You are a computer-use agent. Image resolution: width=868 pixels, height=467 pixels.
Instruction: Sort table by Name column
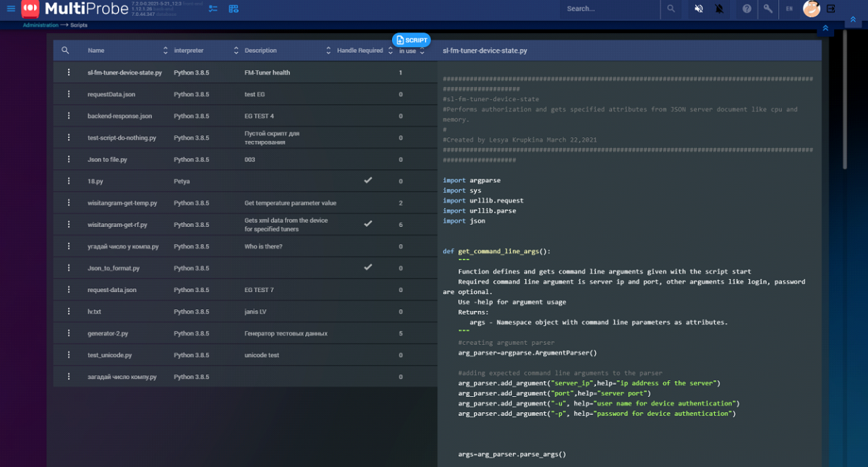click(166, 51)
